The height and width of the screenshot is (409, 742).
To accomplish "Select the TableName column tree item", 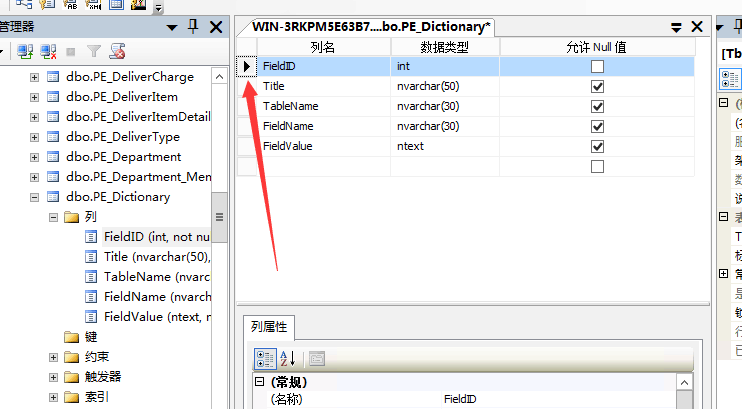I will (x=155, y=276).
